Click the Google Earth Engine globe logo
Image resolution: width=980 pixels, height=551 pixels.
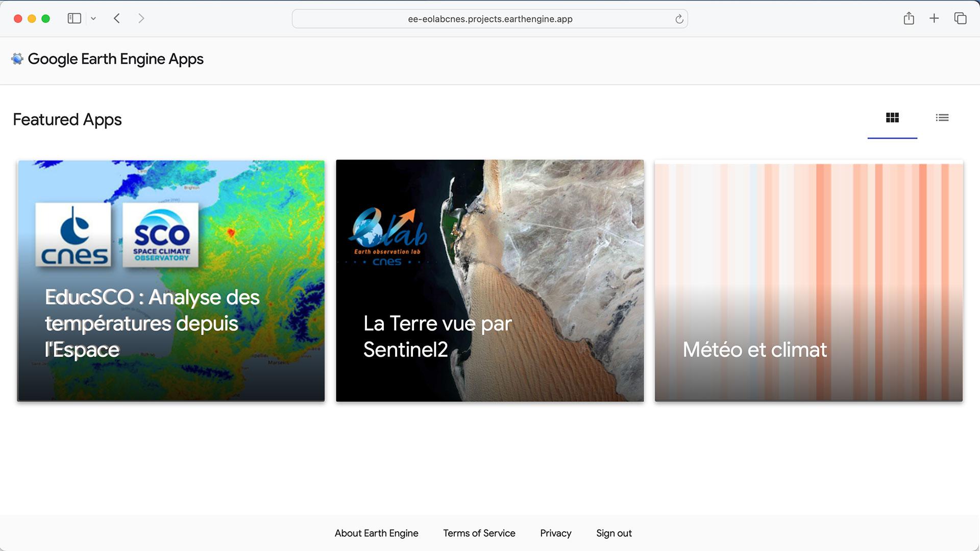(x=17, y=59)
